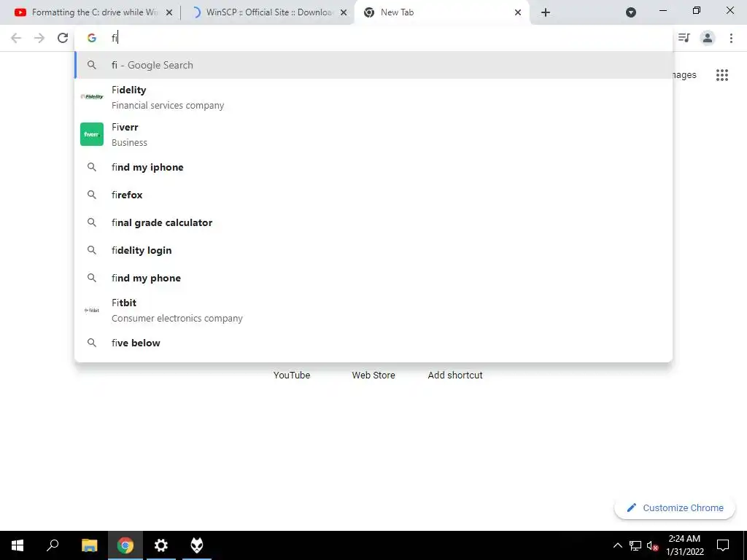The width and height of the screenshot is (747, 560).
Task: Open Chrome's three-dot menu
Action: coord(731,38)
